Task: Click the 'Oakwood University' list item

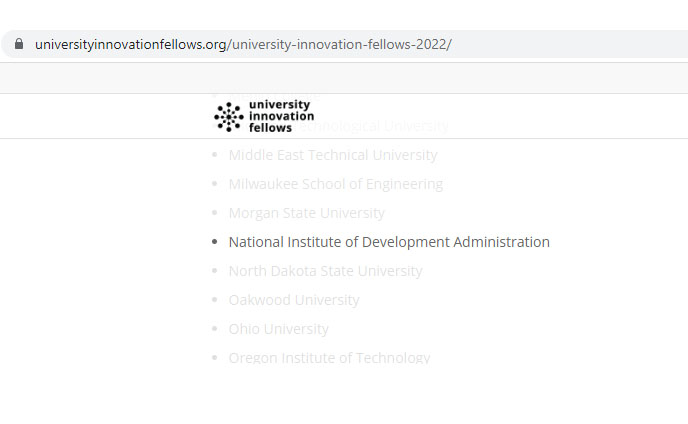Action: [294, 300]
